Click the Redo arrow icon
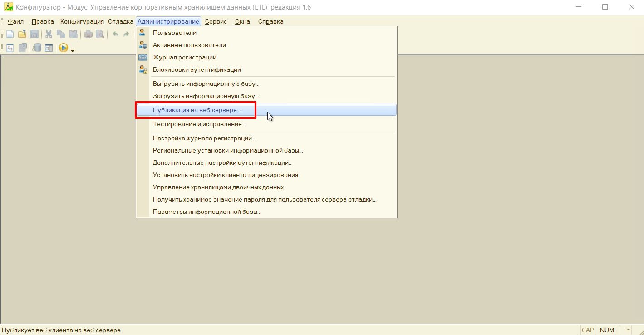Screen dimensions: 644x335 127,34
